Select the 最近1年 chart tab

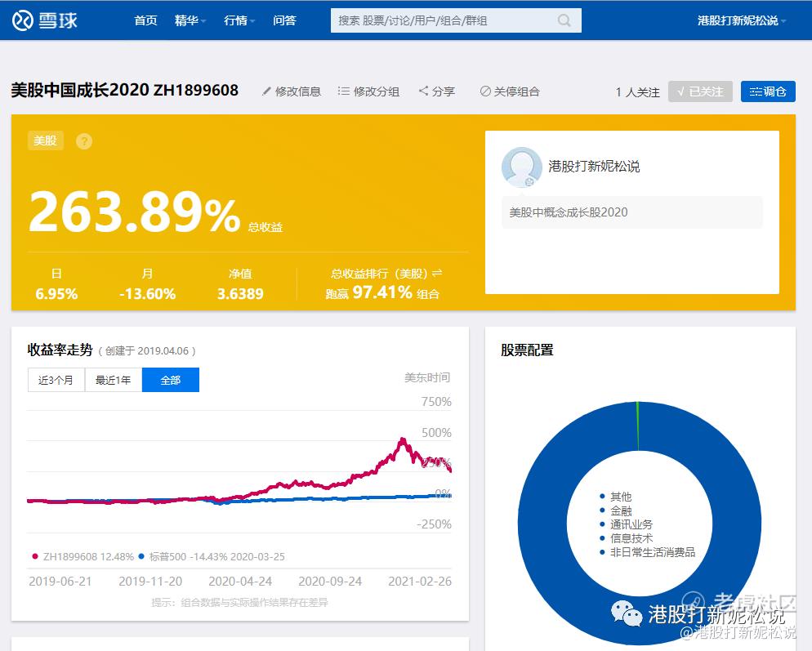(x=113, y=380)
